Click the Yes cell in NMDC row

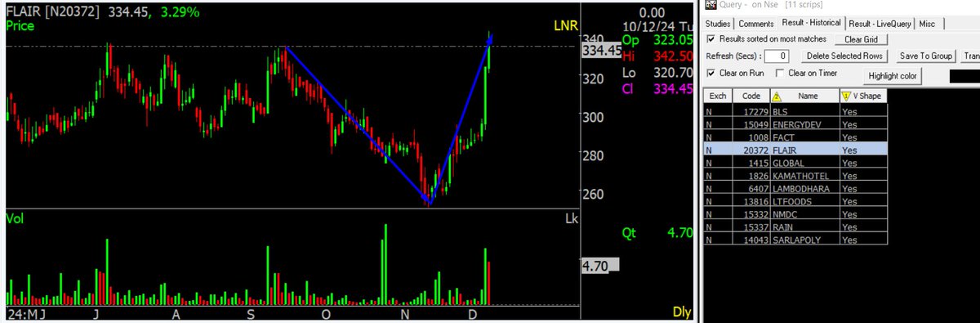click(x=863, y=213)
